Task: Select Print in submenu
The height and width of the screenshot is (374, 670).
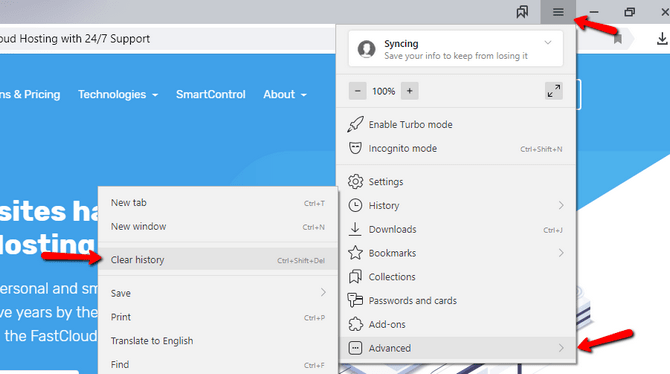Action: [x=218, y=317]
